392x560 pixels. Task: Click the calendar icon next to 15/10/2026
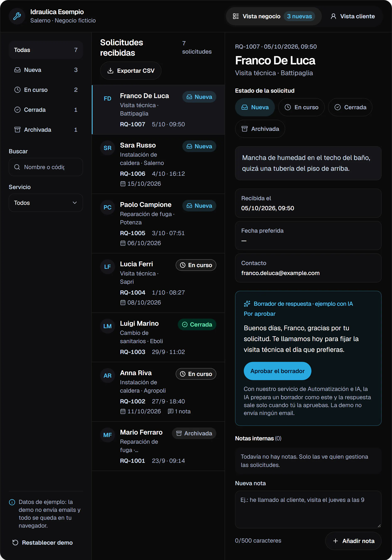coord(123,184)
